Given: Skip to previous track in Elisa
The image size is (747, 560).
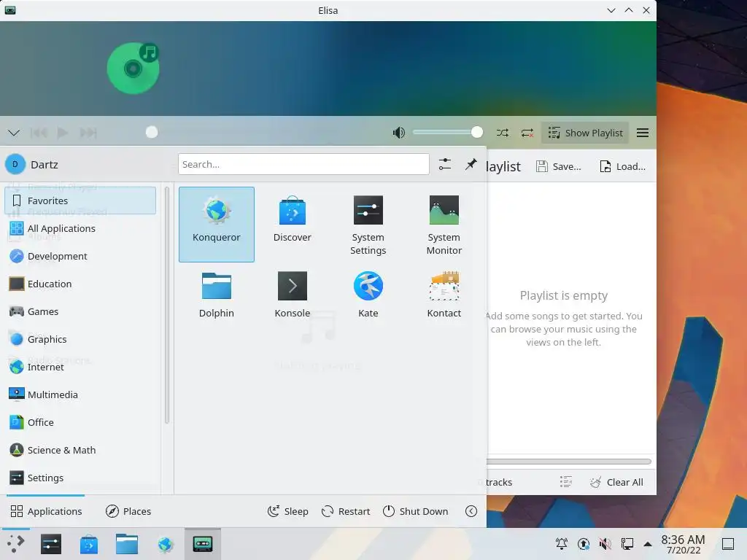Looking at the screenshot, I should tap(39, 133).
